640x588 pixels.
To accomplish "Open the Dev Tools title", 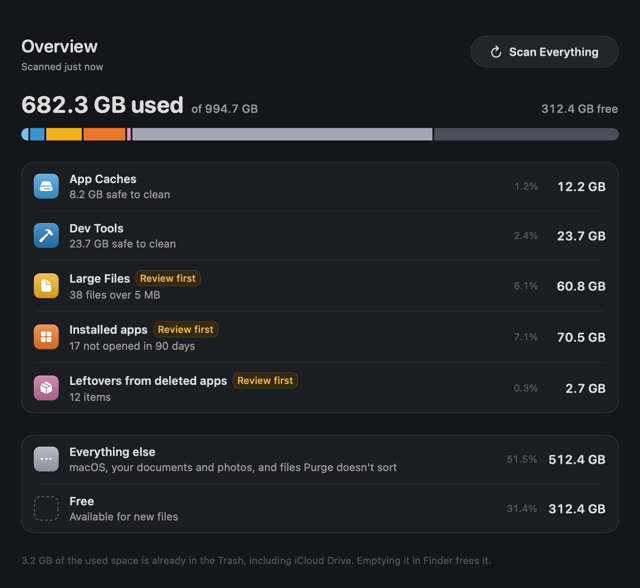I will tap(96, 229).
